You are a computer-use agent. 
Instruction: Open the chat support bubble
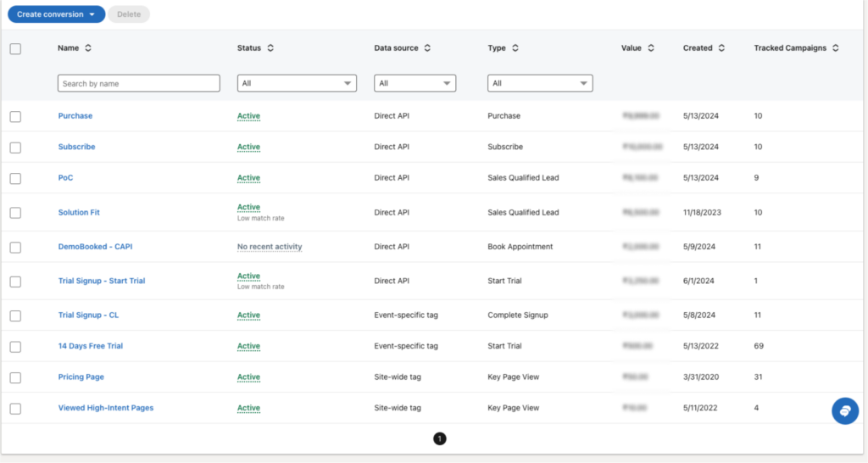coord(845,411)
